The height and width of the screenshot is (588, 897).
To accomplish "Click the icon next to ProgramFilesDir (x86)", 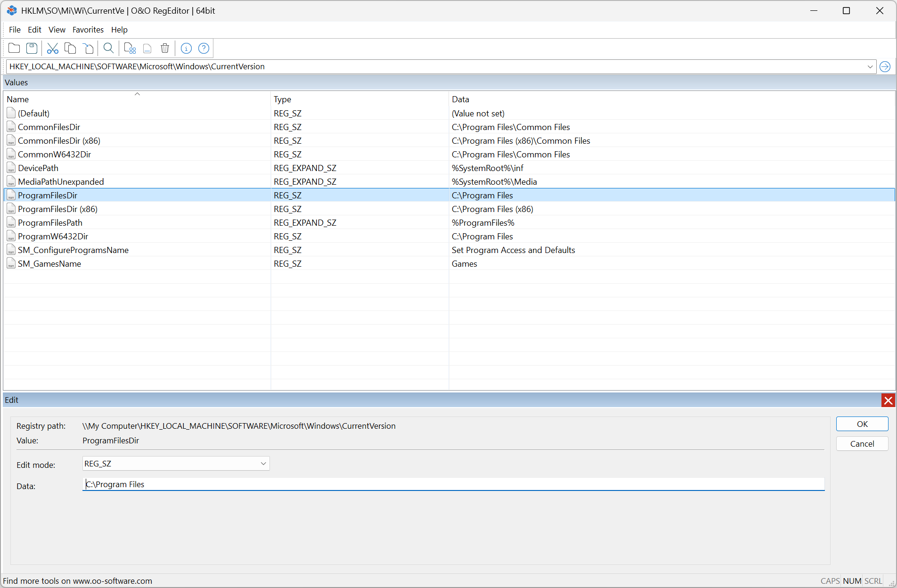I will pos(11,209).
